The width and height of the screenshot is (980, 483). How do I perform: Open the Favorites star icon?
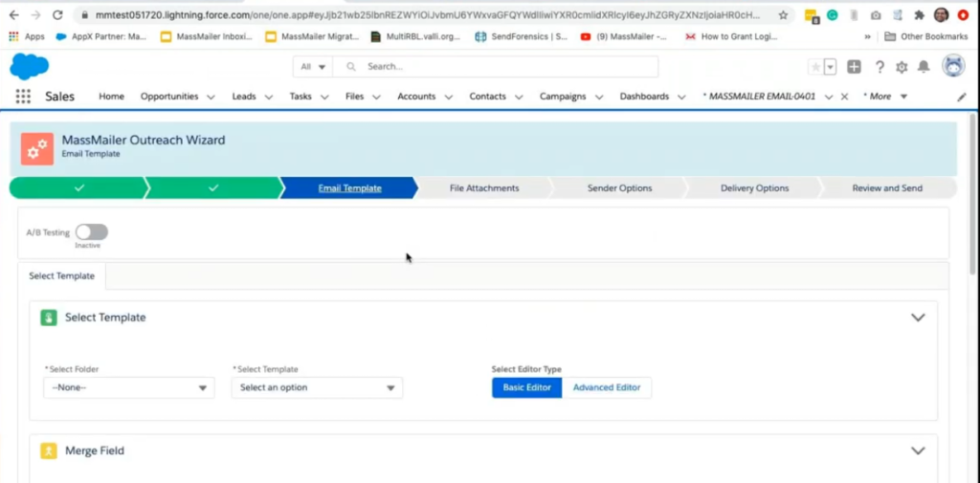click(815, 67)
